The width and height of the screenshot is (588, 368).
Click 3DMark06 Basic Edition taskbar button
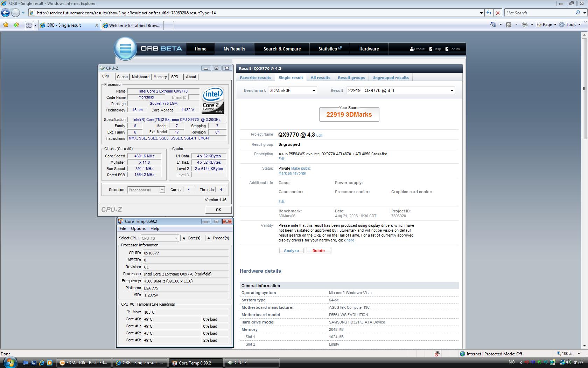84,363
